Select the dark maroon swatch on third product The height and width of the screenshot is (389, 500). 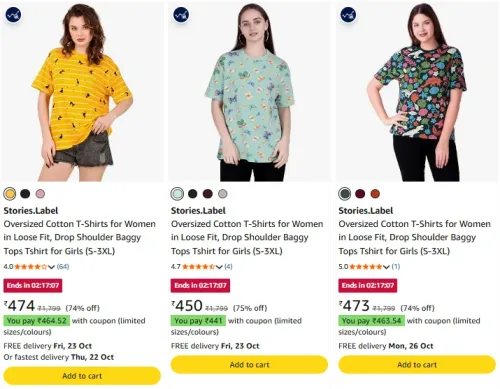360,194
